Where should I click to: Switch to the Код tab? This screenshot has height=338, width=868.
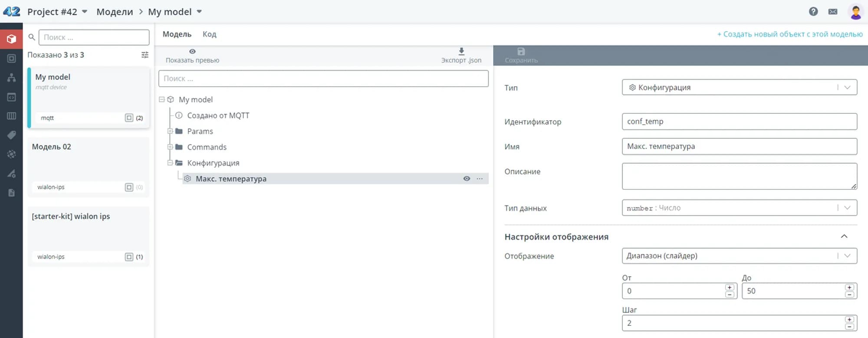(x=209, y=34)
